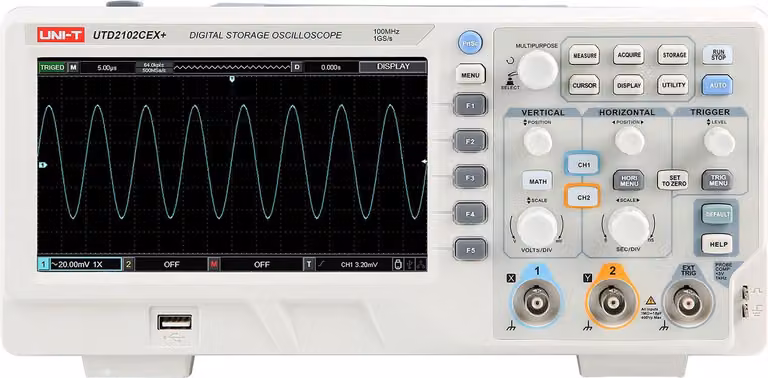Open the ACQUIRE settings

629,55
